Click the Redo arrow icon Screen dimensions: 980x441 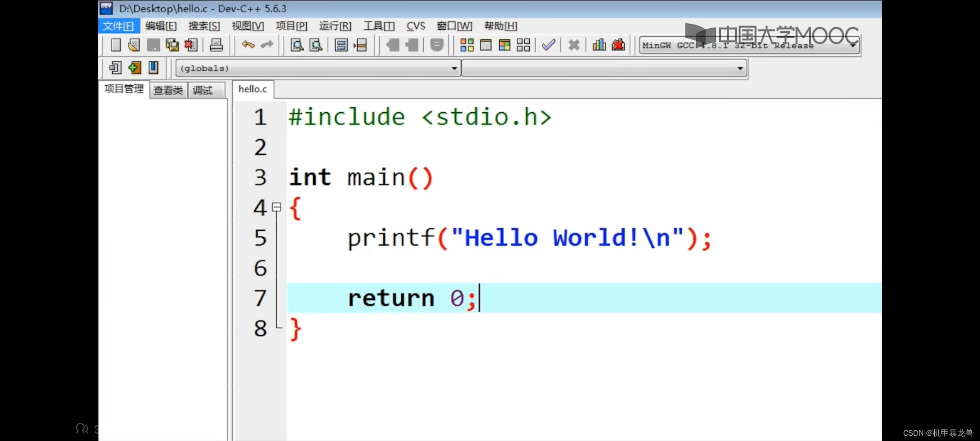(267, 45)
